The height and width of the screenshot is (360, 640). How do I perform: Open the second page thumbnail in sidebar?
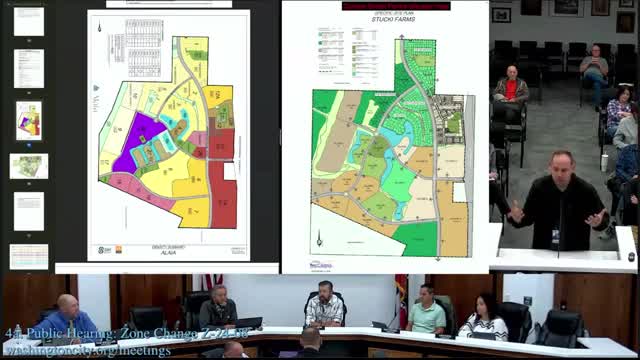(x=29, y=69)
